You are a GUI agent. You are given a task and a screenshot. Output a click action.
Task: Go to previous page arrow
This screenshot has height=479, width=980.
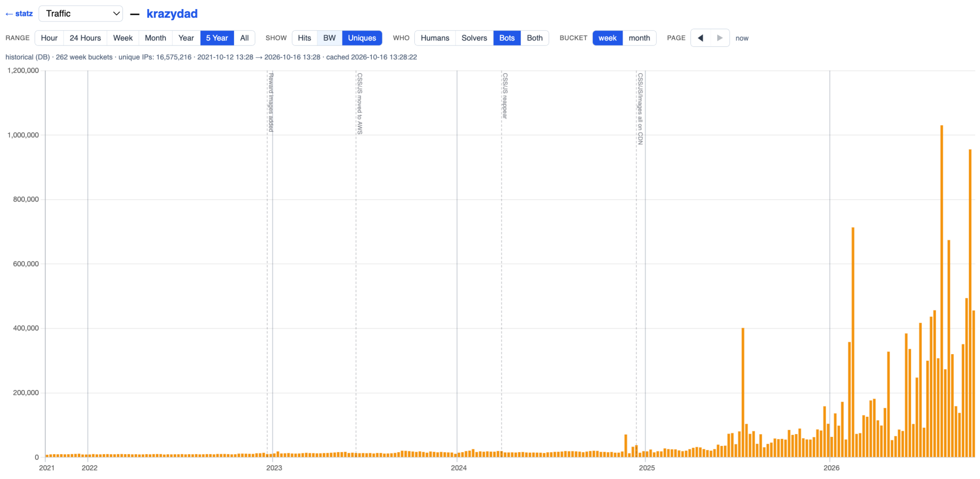[x=701, y=38]
